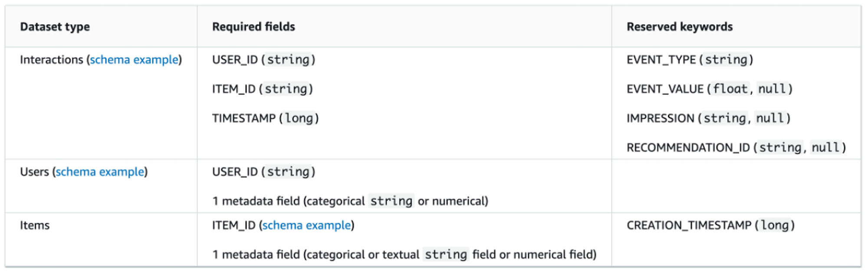
Task: Click the EVENT_VALUE (float, null) entry
Action: 709,89
